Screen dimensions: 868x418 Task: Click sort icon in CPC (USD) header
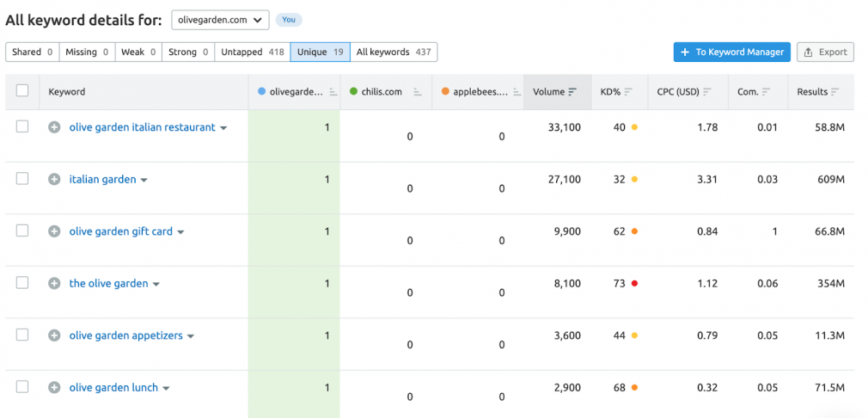coord(707,92)
